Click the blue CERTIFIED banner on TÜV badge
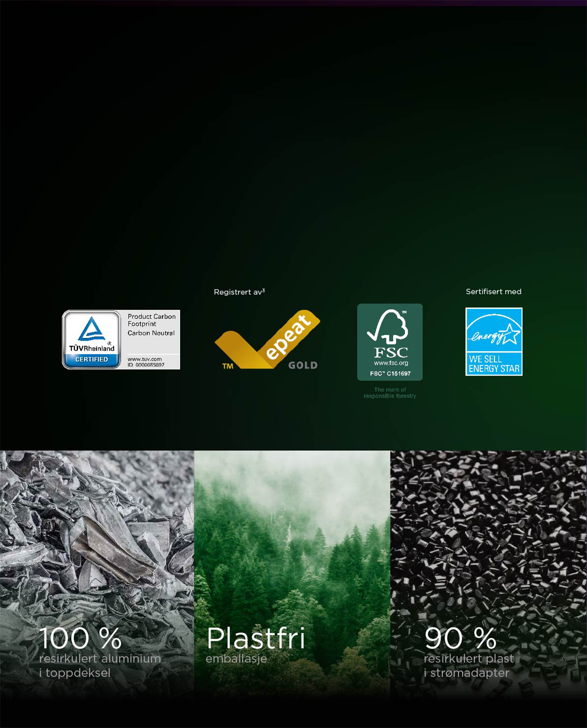Viewport: 587px width, 728px height. click(x=91, y=359)
